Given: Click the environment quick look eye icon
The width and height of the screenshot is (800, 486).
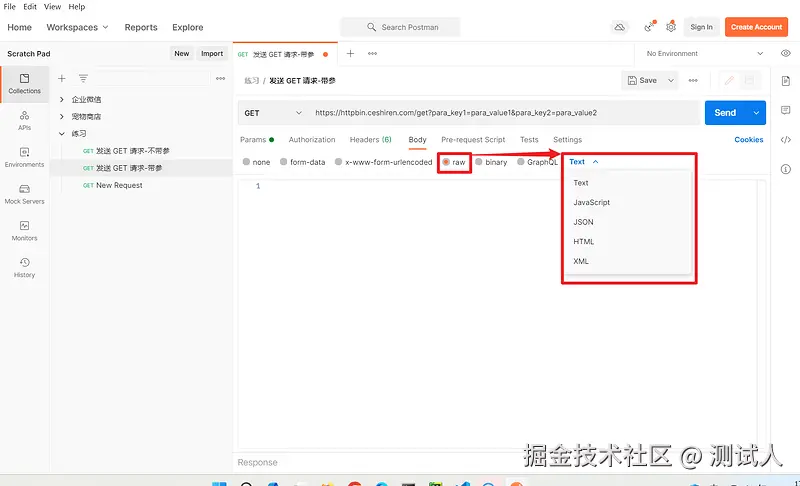Looking at the screenshot, I should 786,54.
